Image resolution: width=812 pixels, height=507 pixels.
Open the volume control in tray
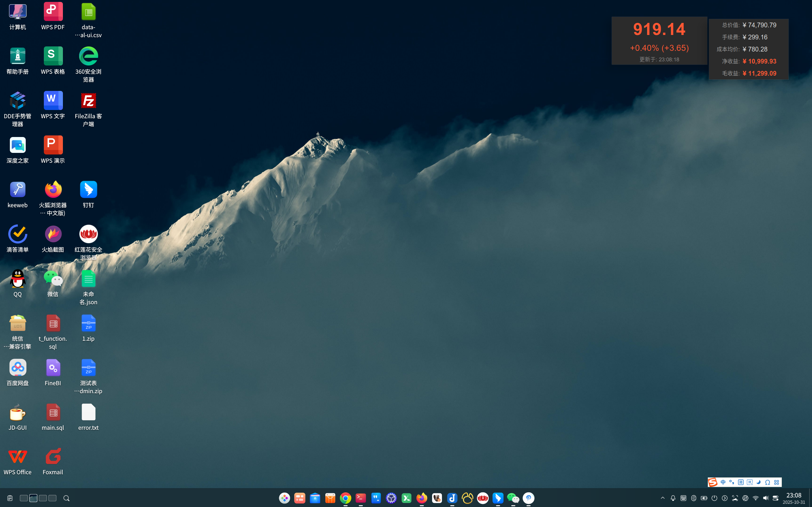[x=765, y=498]
